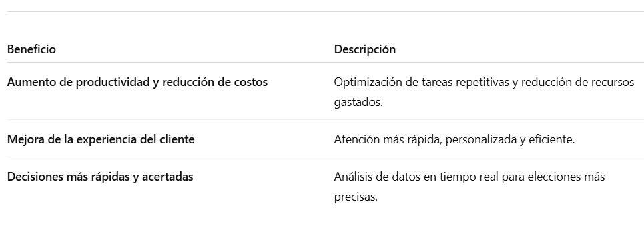Viewport: 644px width, 242px height.
Task: Select the Aumento de productividad row title
Action: [137, 82]
